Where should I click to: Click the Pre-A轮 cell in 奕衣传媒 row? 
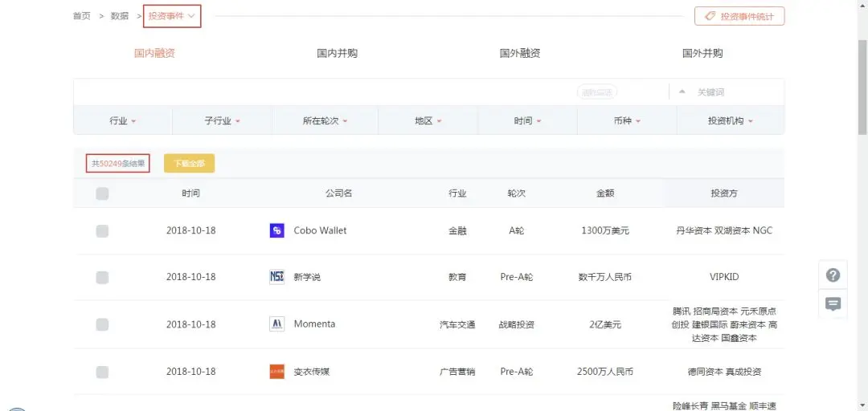517,372
